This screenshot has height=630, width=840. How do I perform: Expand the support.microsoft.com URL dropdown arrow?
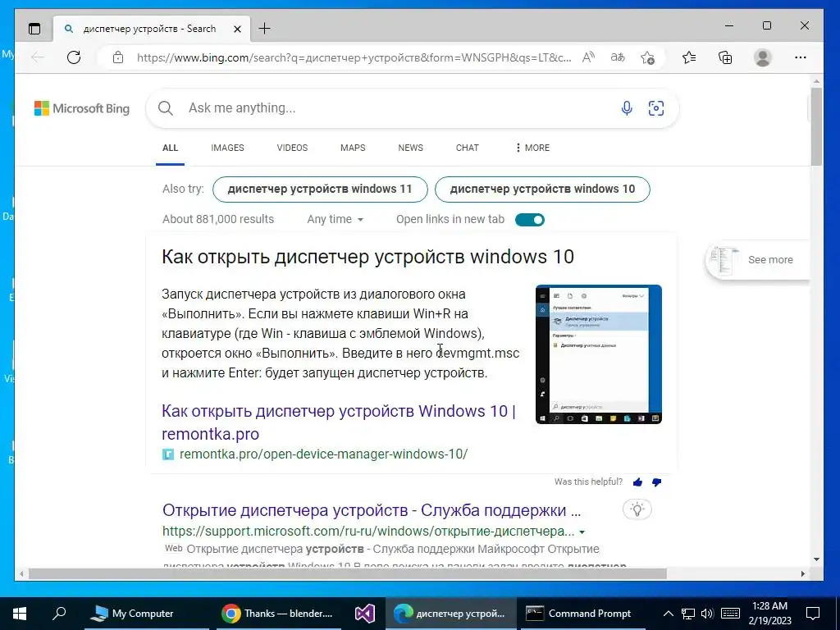(x=582, y=532)
